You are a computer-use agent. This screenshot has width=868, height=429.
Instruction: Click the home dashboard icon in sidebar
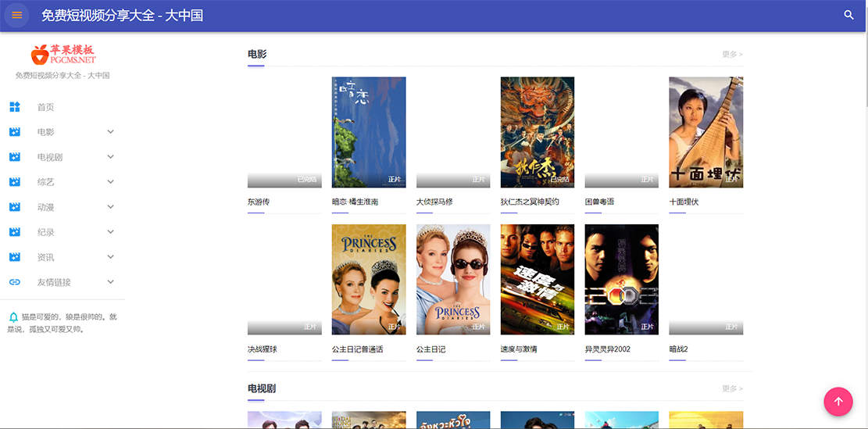[15, 107]
